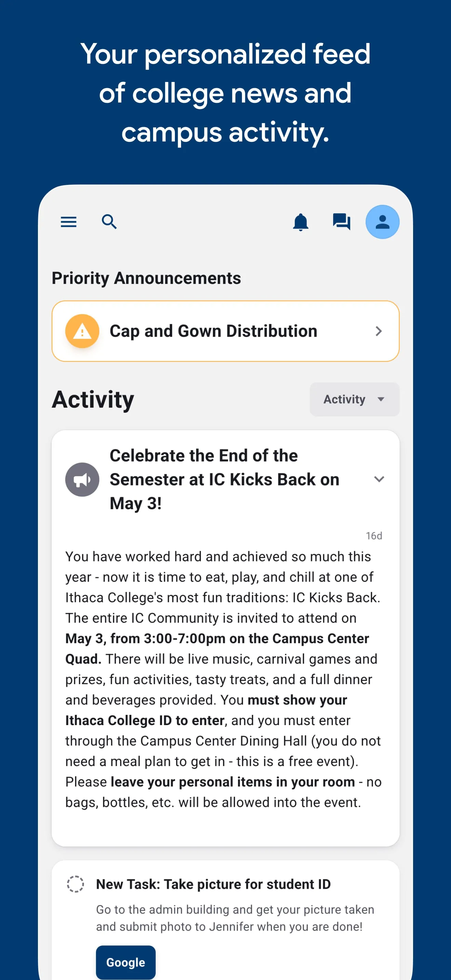Open notifications bell
The width and height of the screenshot is (451, 980).
click(x=300, y=222)
